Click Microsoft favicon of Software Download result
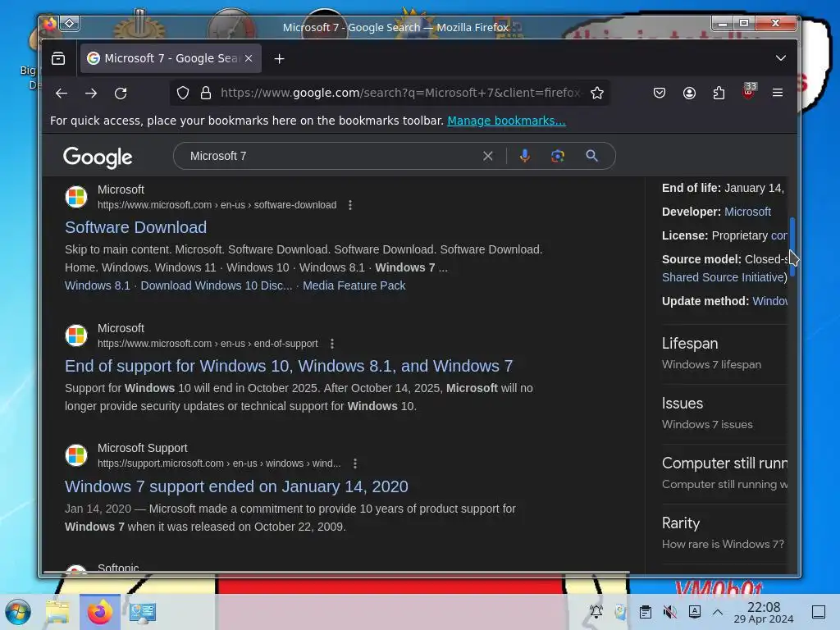The image size is (840, 630). (x=76, y=197)
